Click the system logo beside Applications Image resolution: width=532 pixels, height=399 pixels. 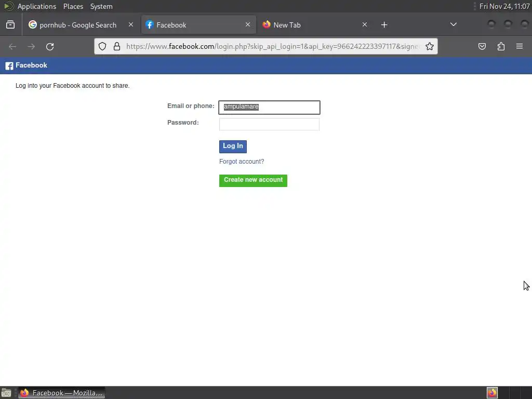point(8,6)
